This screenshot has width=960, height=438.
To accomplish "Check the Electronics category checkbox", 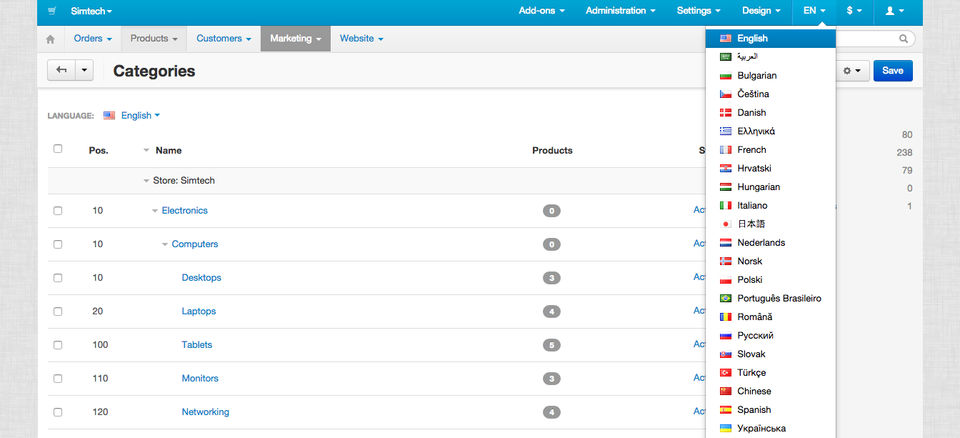I will [58, 210].
